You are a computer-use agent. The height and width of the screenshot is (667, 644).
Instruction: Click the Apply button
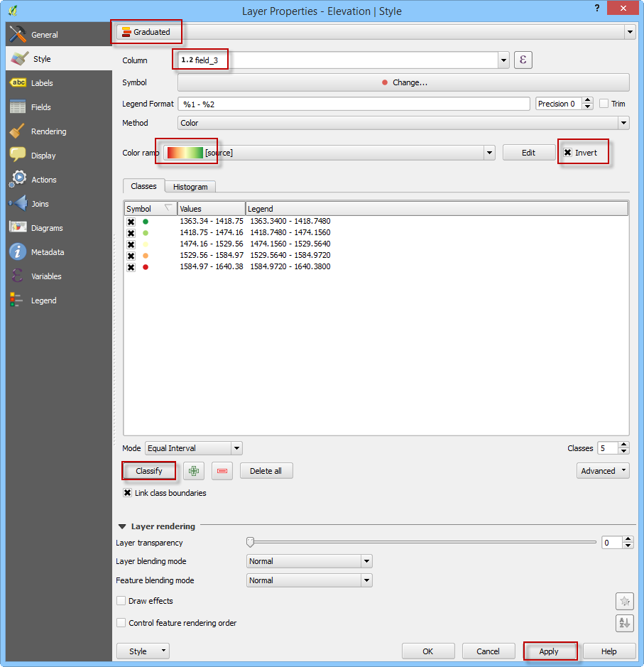(x=549, y=651)
